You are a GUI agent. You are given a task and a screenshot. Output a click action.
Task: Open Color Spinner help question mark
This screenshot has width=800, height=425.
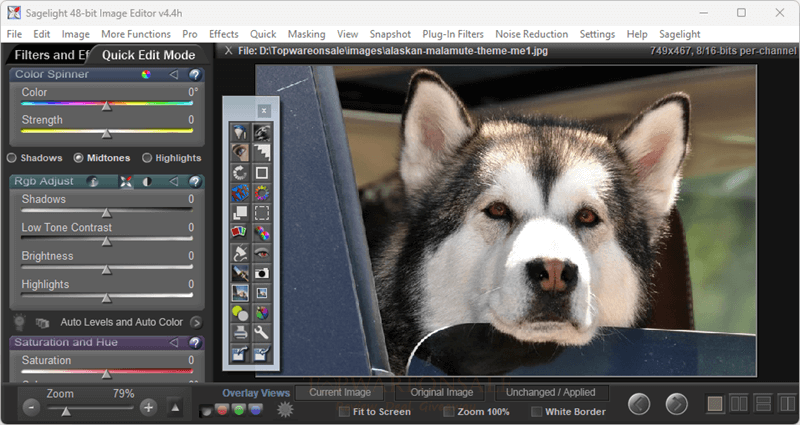tap(194, 74)
